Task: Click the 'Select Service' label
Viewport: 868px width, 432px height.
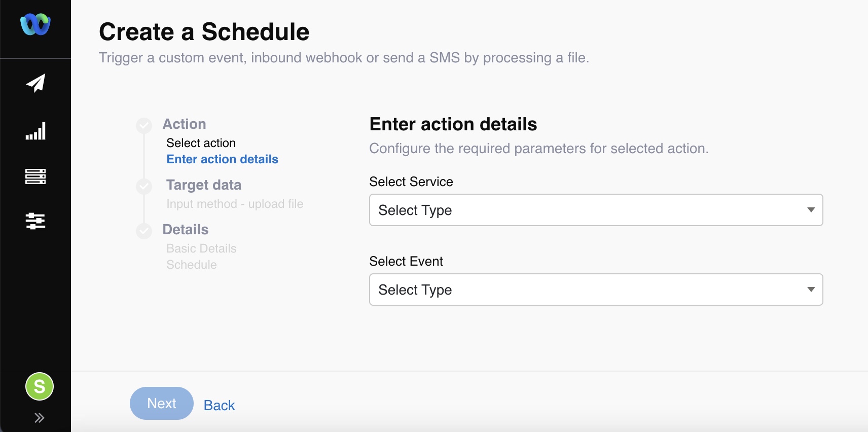Action: pyautogui.click(x=411, y=182)
